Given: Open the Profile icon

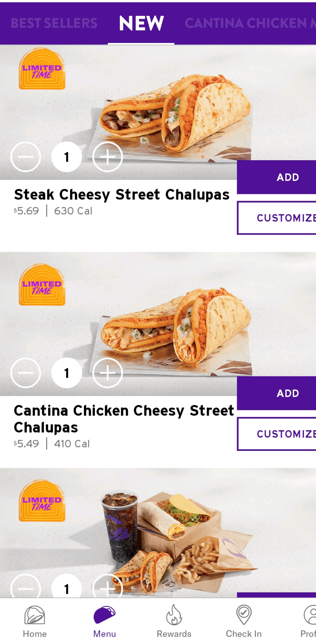Looking at the screenshot, I should coord(310,615).
